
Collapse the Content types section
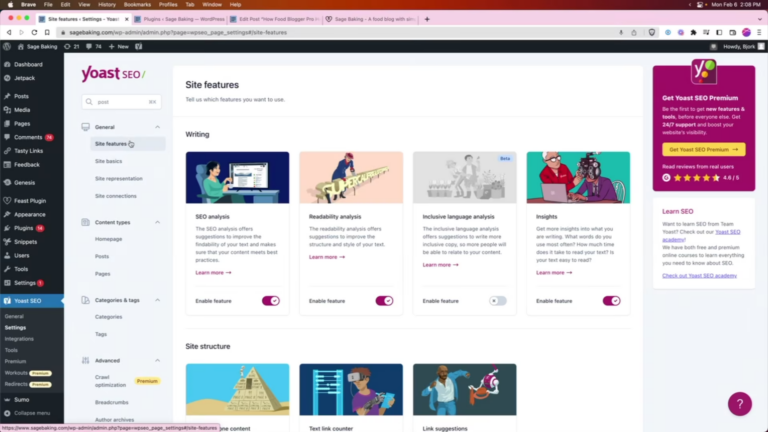coord(157,222)
